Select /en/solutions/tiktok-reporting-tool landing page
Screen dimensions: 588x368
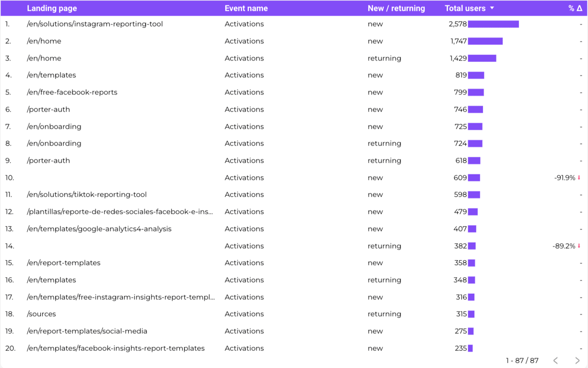(x=87, y=194)
